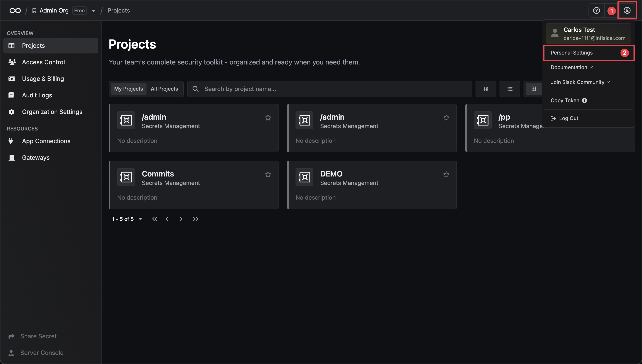
Task: Click the Access Control people icon
Action: 12,62
